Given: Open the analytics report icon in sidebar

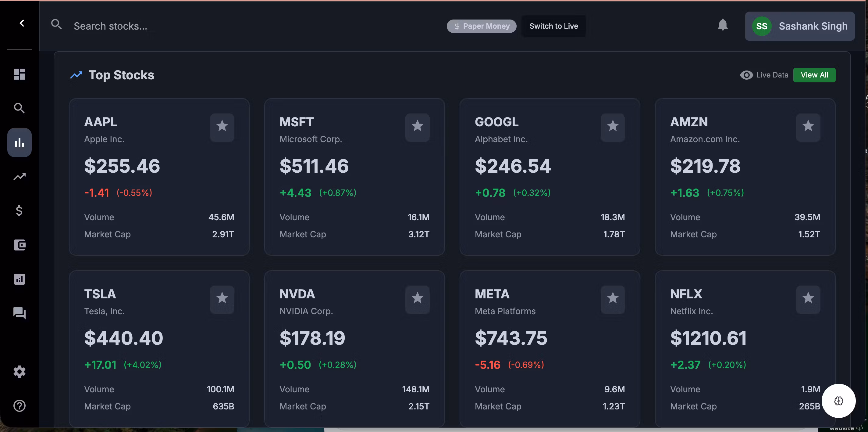Looking at the screenshot, I should [x=20, y=279].
